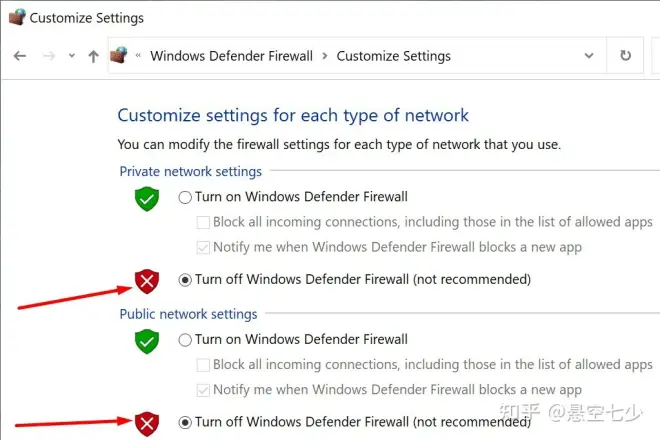Viewport: 660px width, 440px height.
Task: Go to Windows Defender Firewall breadcrumb
Action: click(232, 56)
